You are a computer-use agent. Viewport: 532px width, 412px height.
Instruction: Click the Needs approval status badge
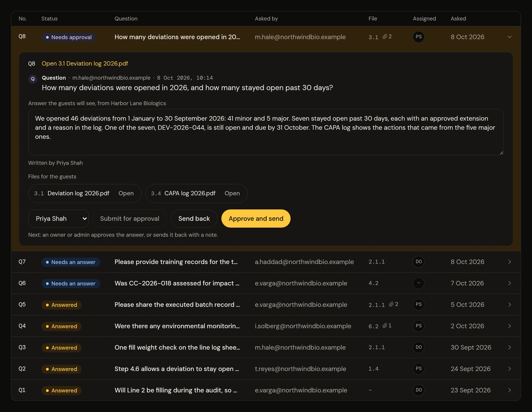tap(69, 37)
